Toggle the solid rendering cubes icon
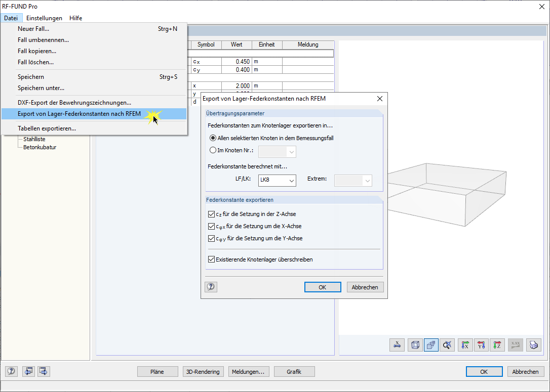 pyautogui.click(x=431, y=345)
